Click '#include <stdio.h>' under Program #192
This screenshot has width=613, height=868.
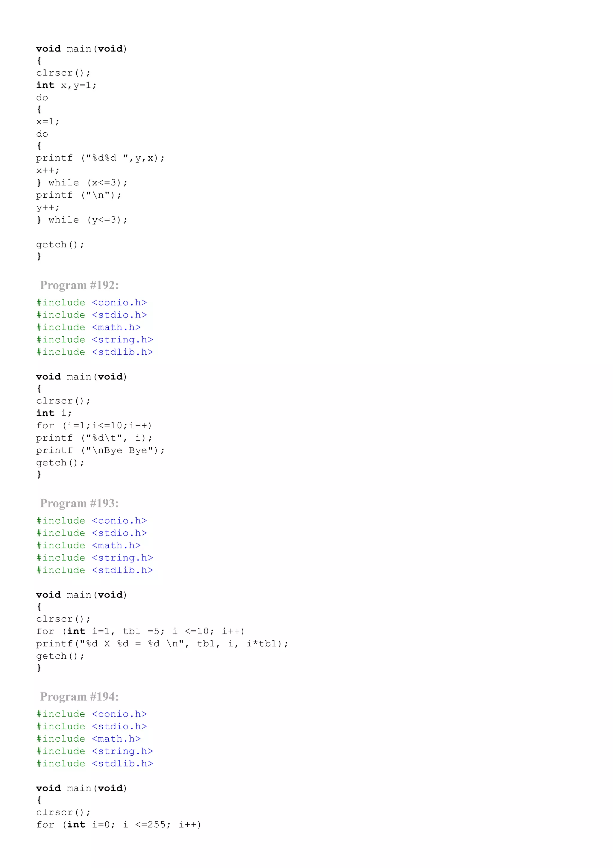click(x=91, y=315)
